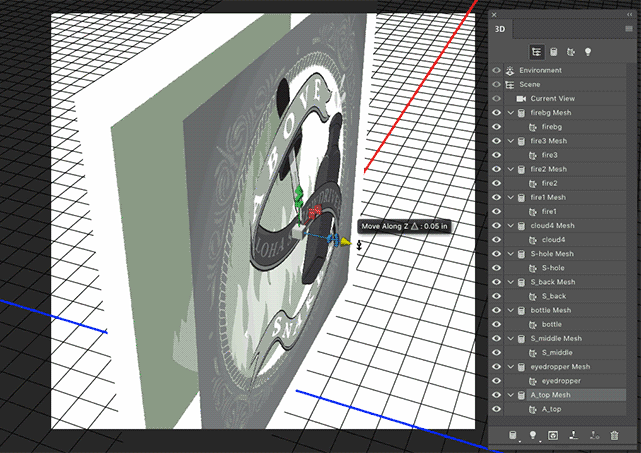Collapse the firebg Mesh group
641x453 pixels.
(x=511, y=113)
